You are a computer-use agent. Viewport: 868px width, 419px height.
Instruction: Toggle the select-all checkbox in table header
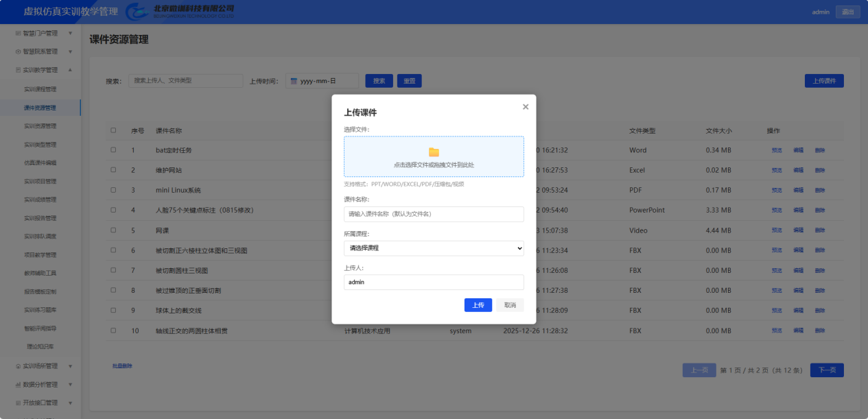pyautogui.click(x=113, y=131)
